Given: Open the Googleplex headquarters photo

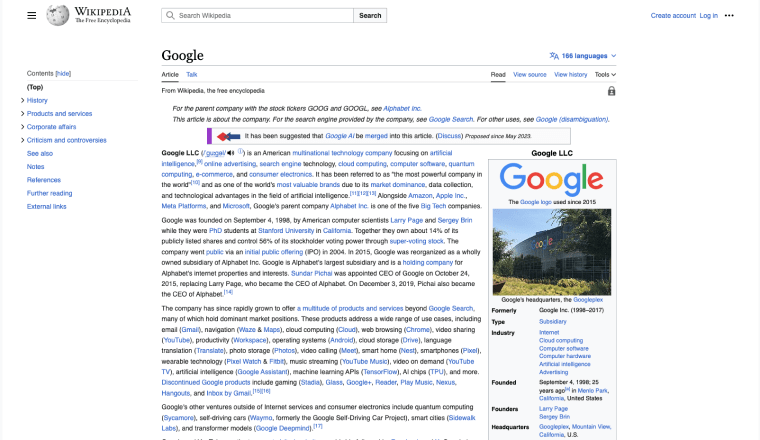Looking at the screenshot, I should tap(552, 252).
